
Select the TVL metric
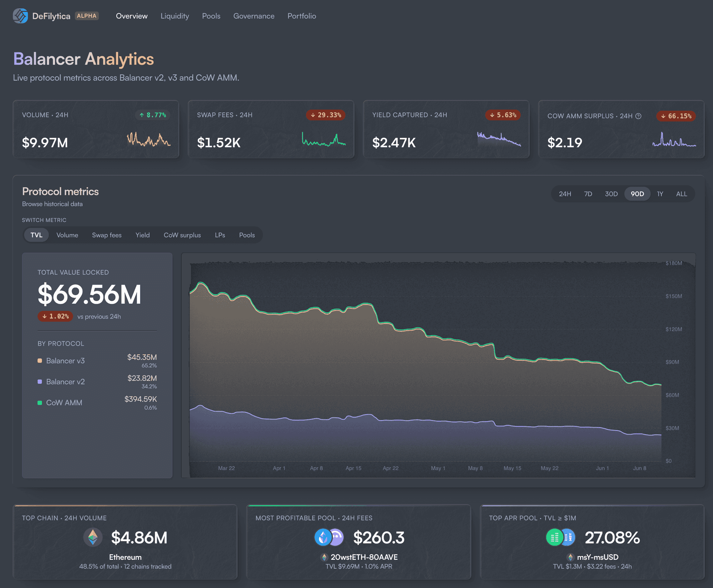tap(36, 235)
